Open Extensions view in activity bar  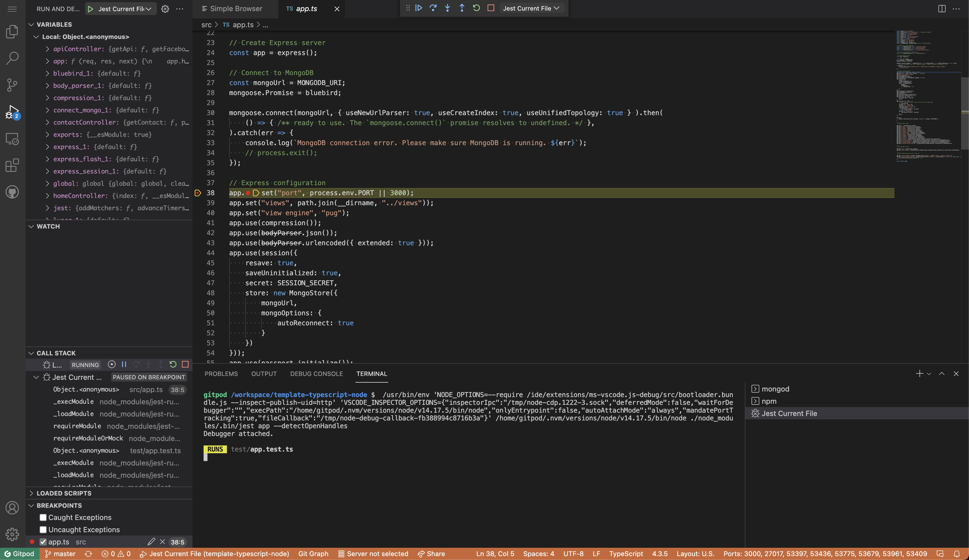pos(12,165)
